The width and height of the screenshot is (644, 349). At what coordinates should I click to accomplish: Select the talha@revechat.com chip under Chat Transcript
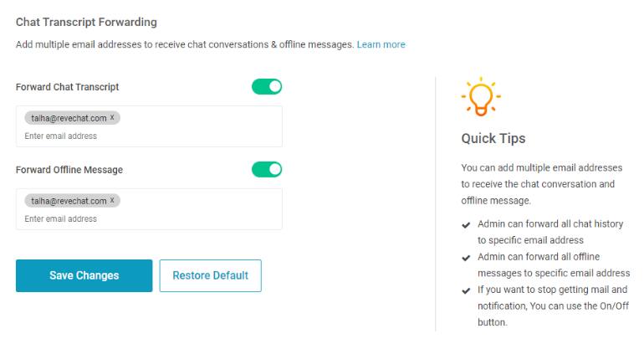point(69,118)
